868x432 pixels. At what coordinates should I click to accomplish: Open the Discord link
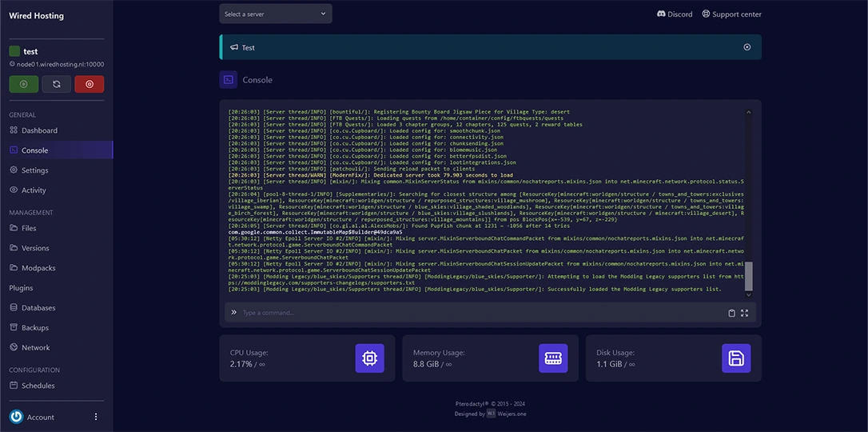point(675,14)
